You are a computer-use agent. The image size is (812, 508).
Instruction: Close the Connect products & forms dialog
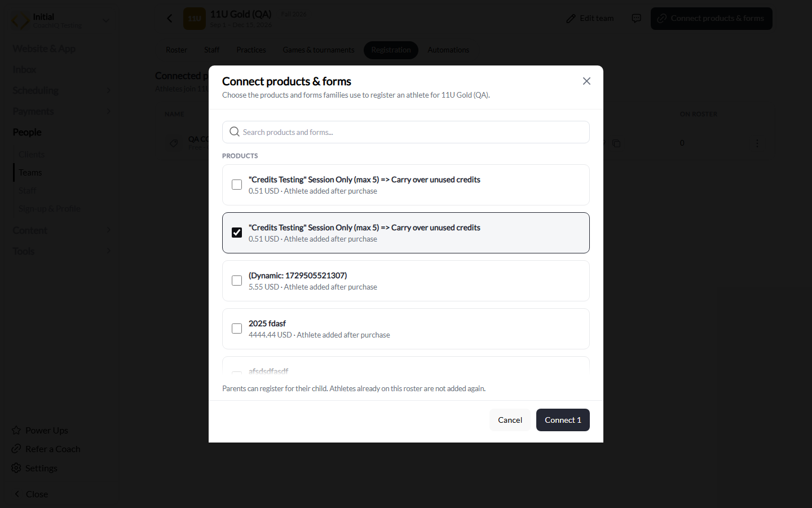click(586, 81)
